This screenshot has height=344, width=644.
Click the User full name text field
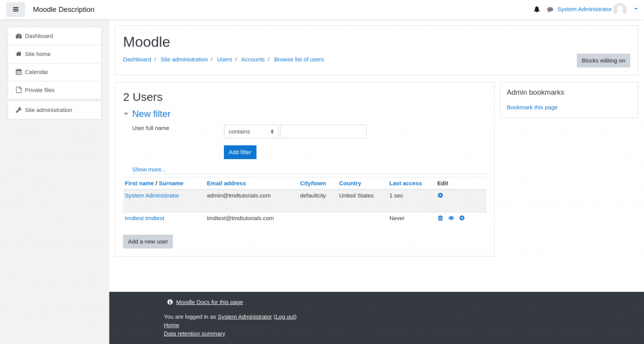tap(323, 131)
